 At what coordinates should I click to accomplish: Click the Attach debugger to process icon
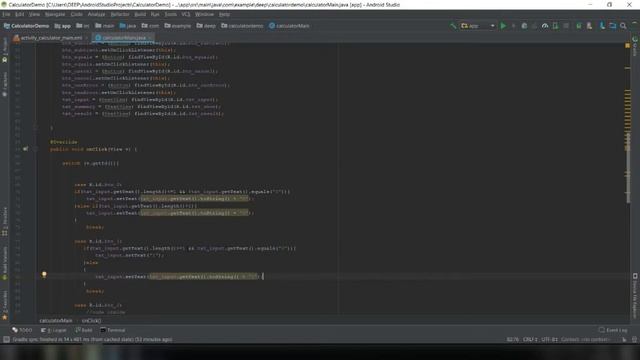pos(555,26)
